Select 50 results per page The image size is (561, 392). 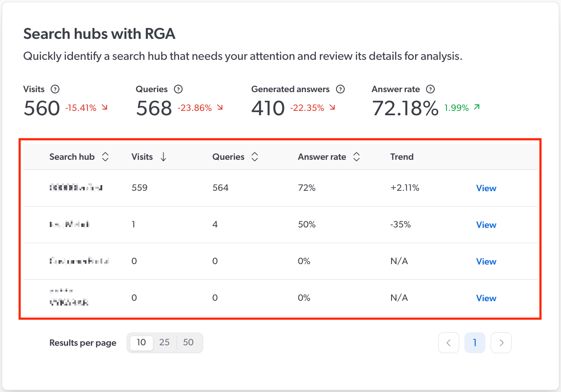(x=188, y=342)
